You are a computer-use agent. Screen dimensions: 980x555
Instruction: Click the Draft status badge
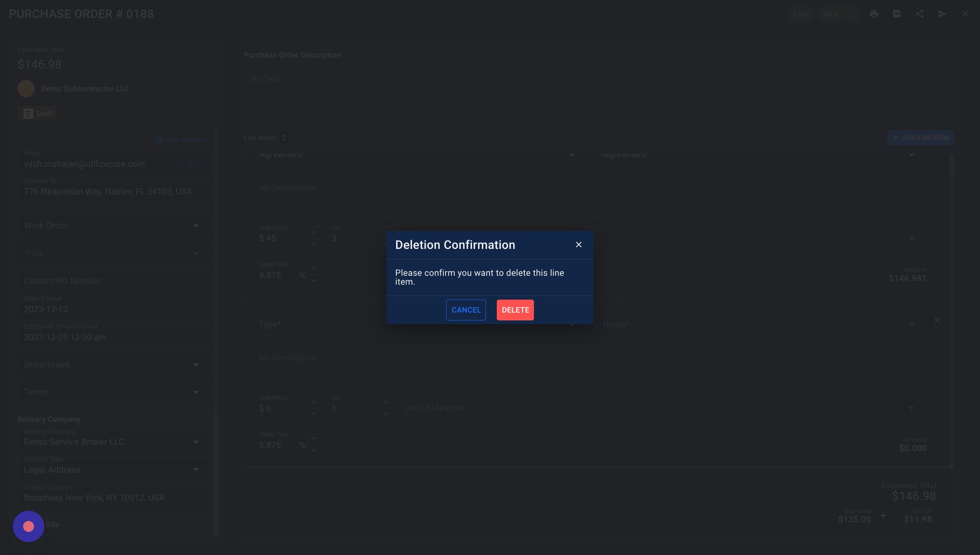pyautogui.click(x=37, y=114)
